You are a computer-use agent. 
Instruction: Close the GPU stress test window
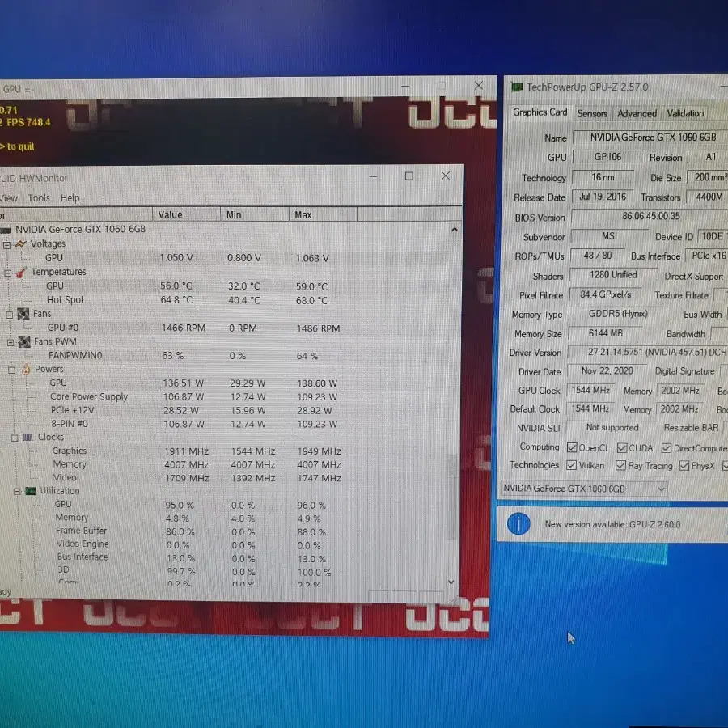(x=479, y=86)
